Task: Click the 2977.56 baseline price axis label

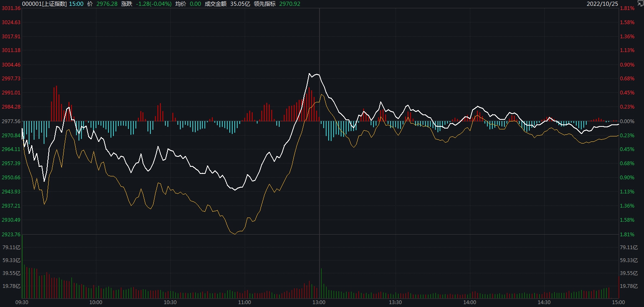Action: point(11,121)
